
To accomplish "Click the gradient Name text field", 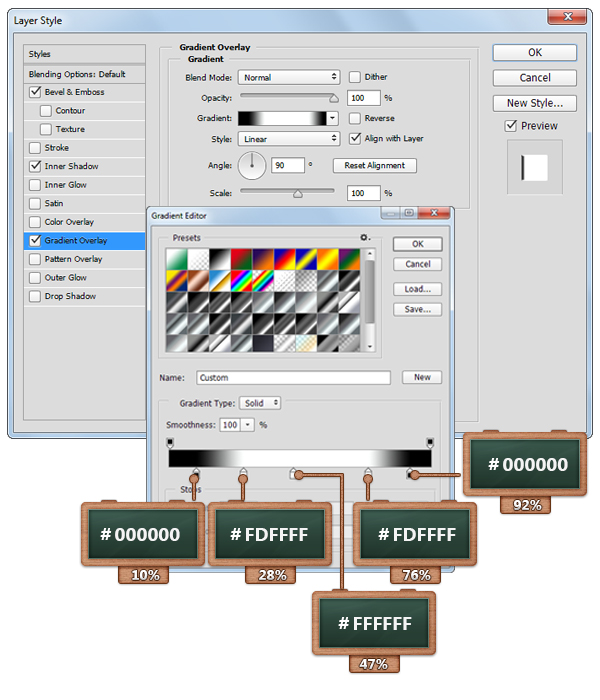I will [293, 378].
